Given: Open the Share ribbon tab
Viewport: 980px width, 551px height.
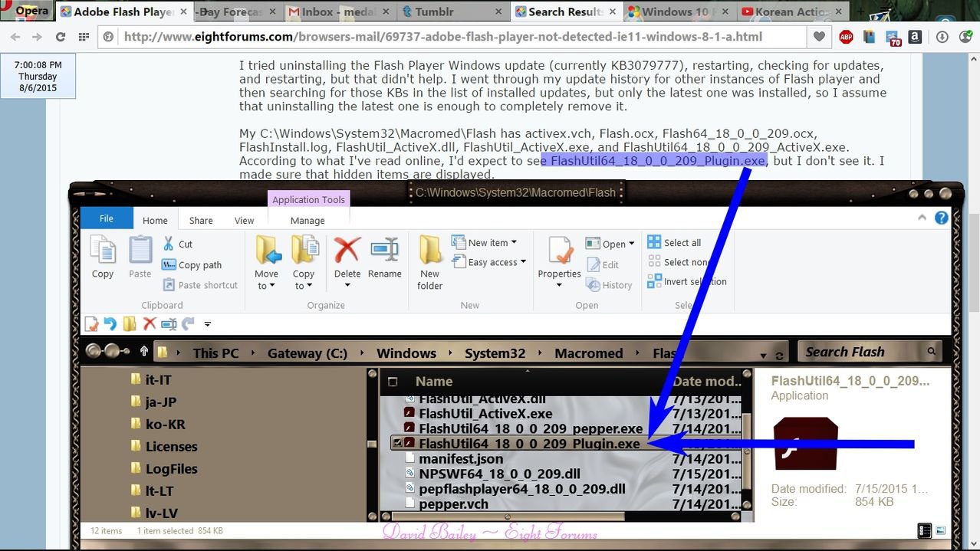Looking at the screenshot, I should click(201, 220).
